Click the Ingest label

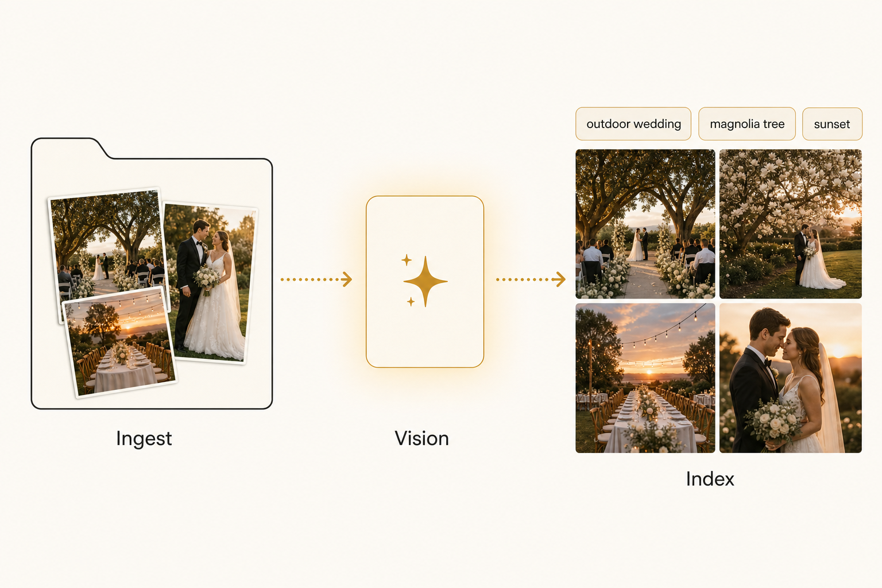click(144, 439)
